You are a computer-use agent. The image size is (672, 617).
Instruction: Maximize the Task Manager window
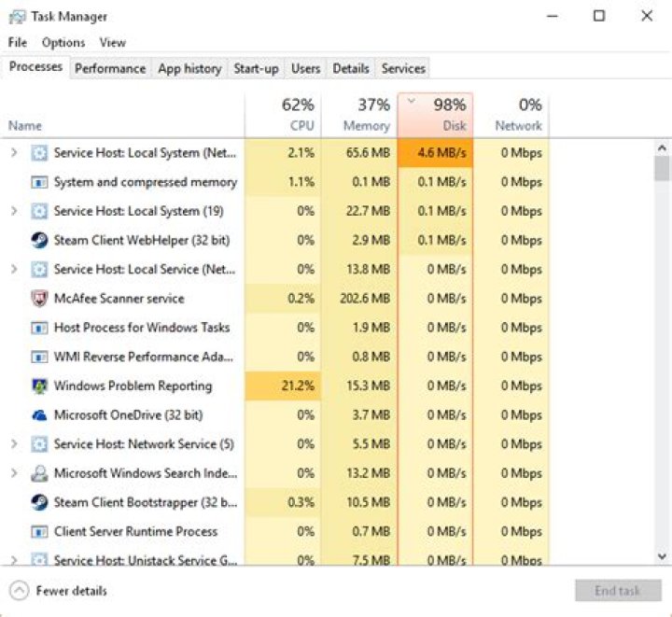click(x=599, y=16)
